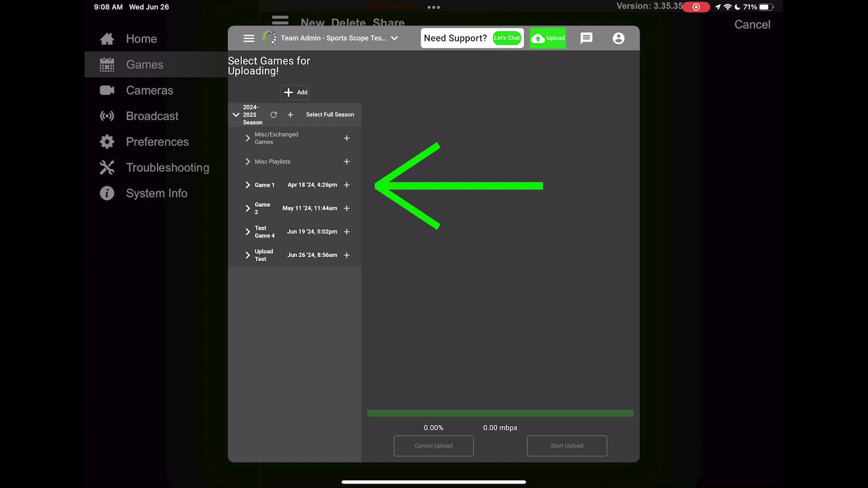
Task: Open Broadcast in the sidebar
Action: coord(156,116)
